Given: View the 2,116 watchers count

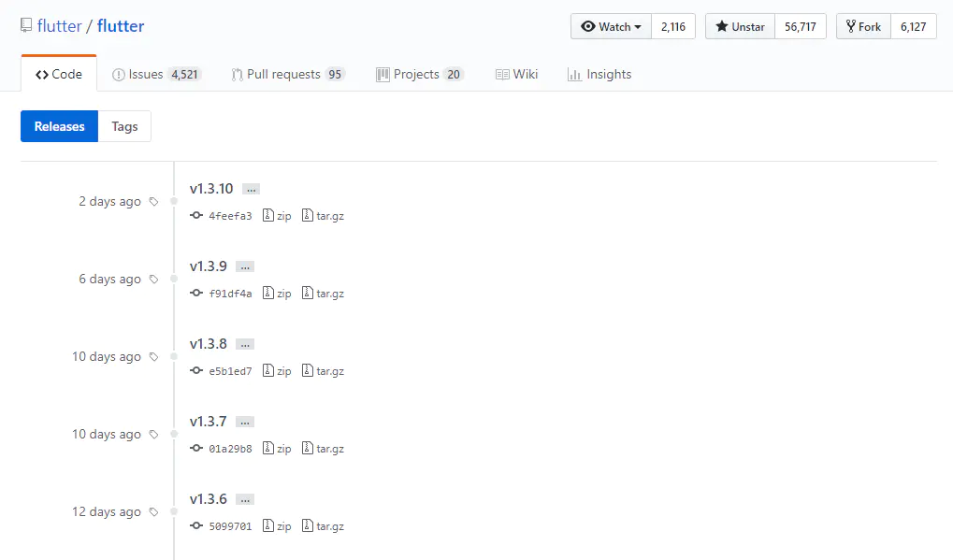Looking at the screenshot, I should coord(672,27).
